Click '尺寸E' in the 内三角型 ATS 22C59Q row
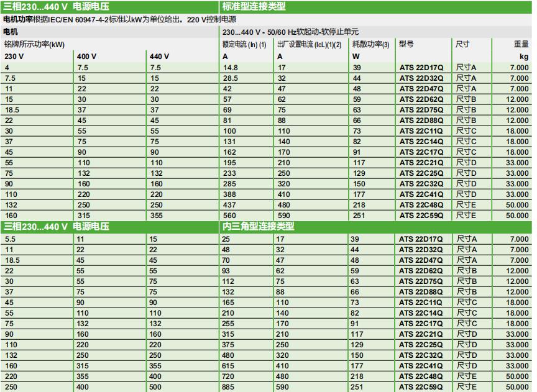Screen dimensions: 537x392 click(x=466, y=387)
